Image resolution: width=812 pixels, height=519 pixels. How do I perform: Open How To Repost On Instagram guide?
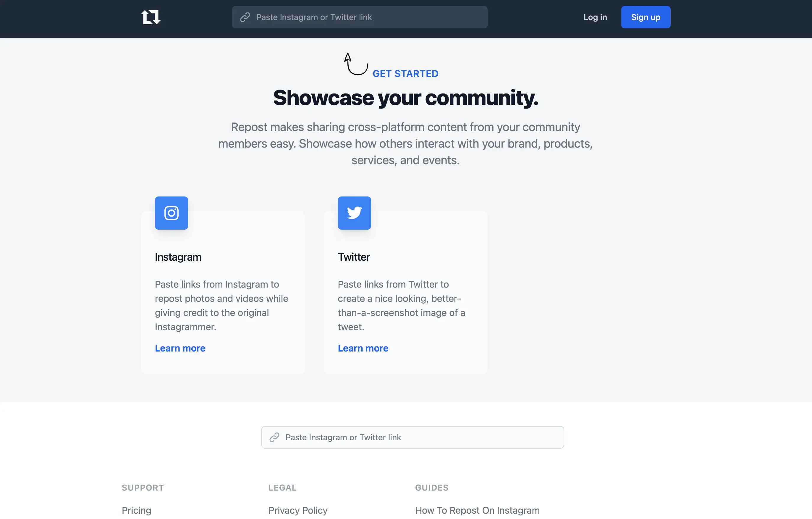(477, 510)
